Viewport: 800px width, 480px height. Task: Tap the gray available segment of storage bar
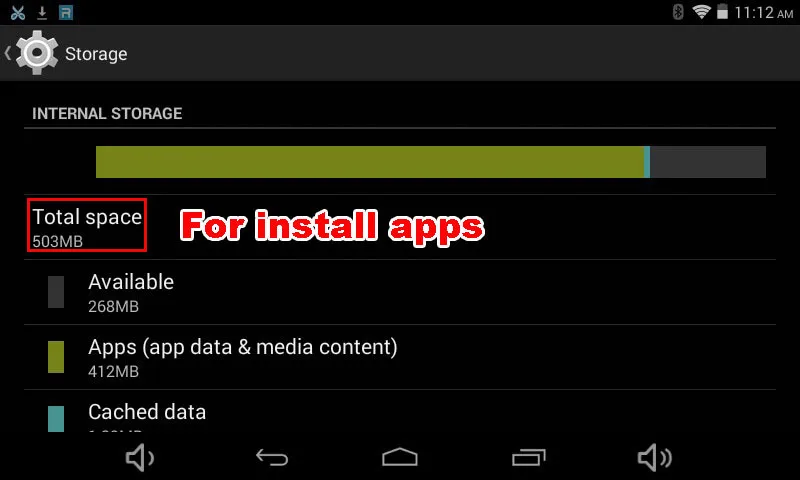[708, 162]
